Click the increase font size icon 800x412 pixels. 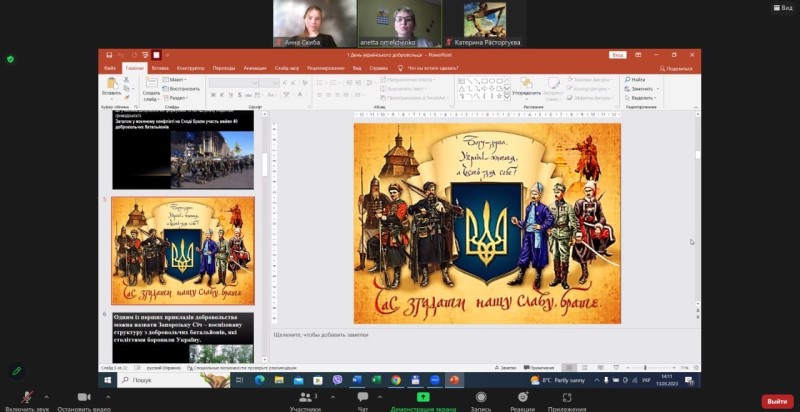[285, 83]
